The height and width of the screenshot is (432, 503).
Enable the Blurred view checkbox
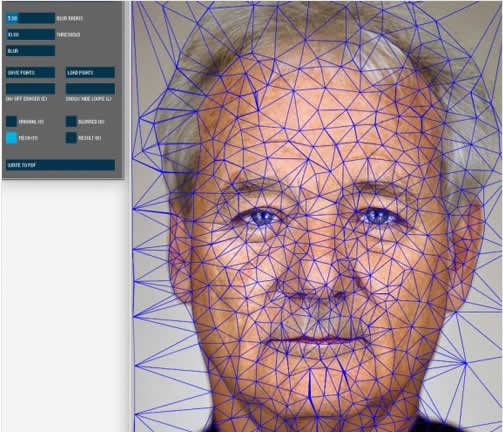(71, 122)
